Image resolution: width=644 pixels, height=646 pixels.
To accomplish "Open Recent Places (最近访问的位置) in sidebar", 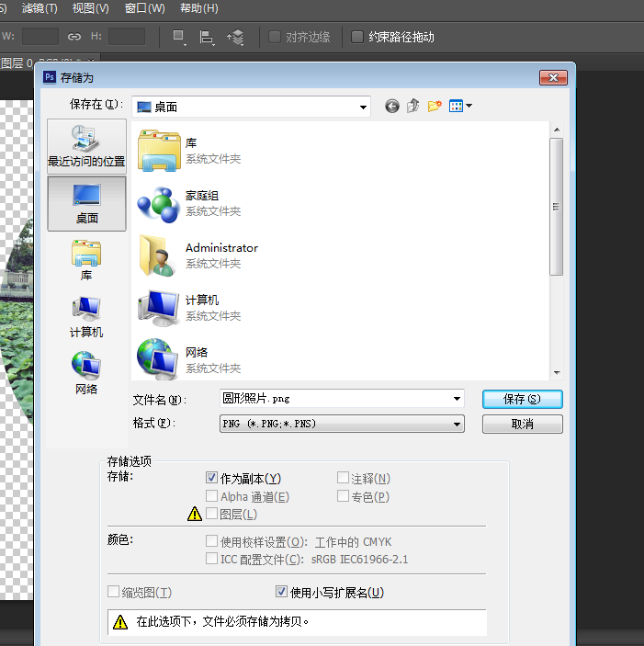I will 86,146.
